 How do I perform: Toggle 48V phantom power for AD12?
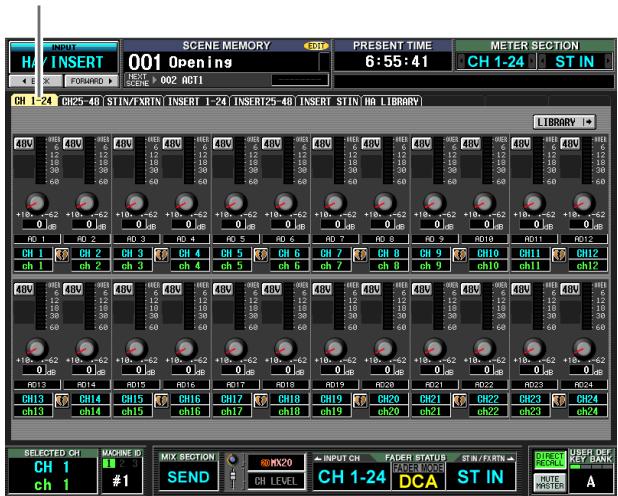(570, 144)
